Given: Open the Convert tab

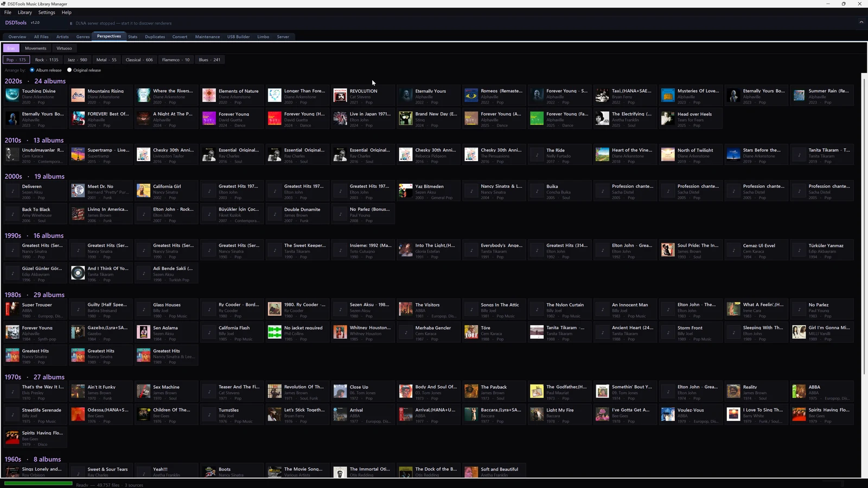Looking at the screenshot, I should [180, 37].
